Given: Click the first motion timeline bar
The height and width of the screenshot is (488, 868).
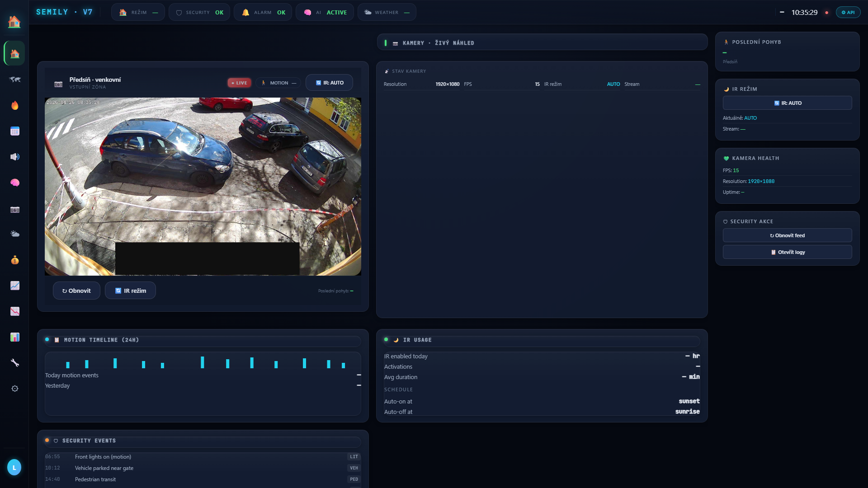Looking at the screenshot, I should (x=68, y=365).
